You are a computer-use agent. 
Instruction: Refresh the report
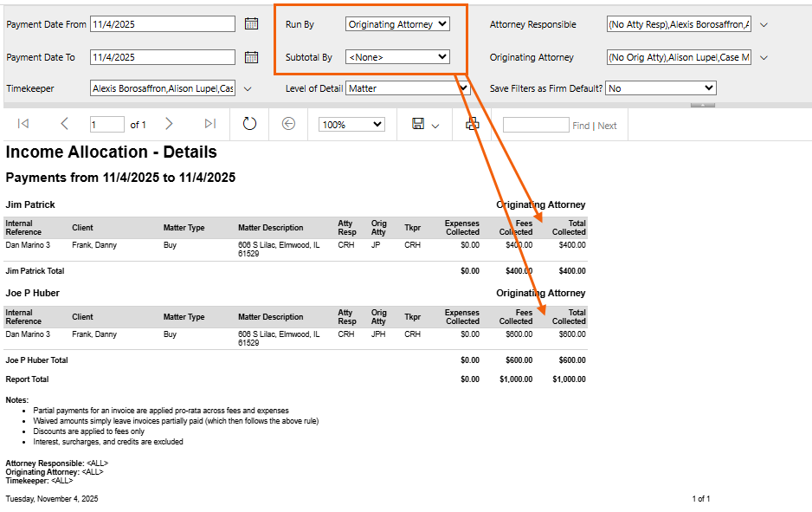tap(249, 125)
